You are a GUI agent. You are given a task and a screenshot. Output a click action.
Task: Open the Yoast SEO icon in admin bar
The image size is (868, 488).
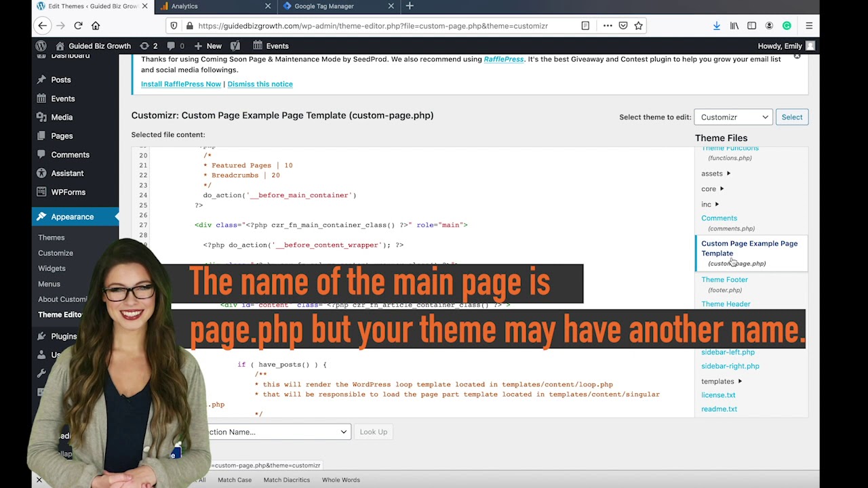(235, 46)
